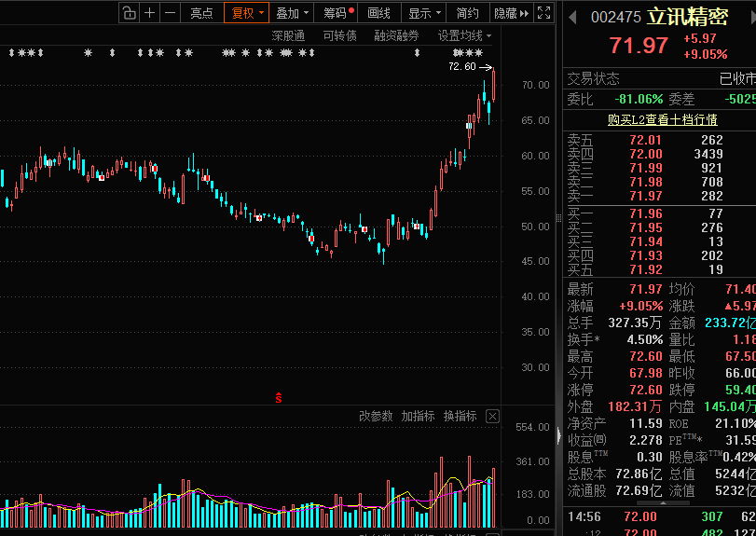Toggle the 画线 drawing tool

[x=378, y=13]
